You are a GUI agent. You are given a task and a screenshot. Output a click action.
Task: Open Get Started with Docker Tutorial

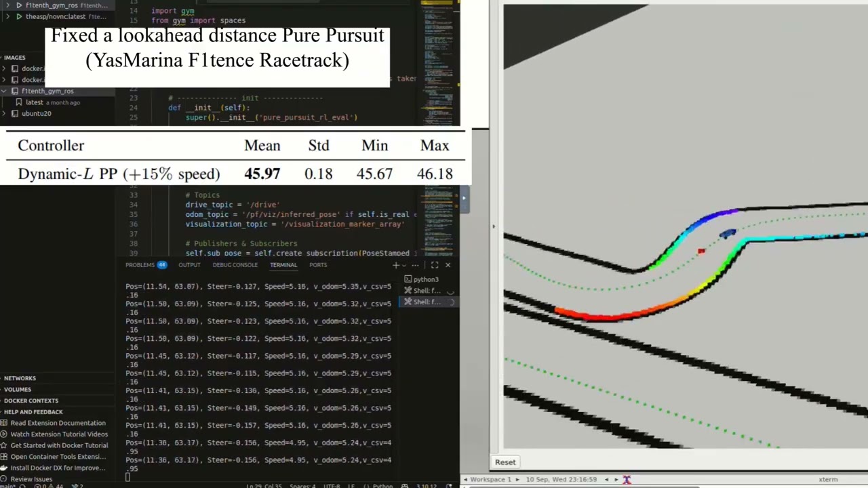click(x=59, y=445)
